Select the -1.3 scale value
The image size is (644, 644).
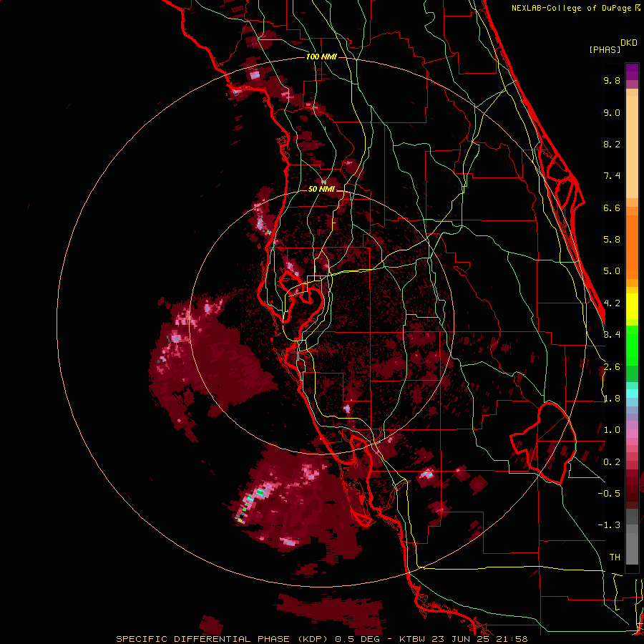pyautogui.click(x=609, y=525)
